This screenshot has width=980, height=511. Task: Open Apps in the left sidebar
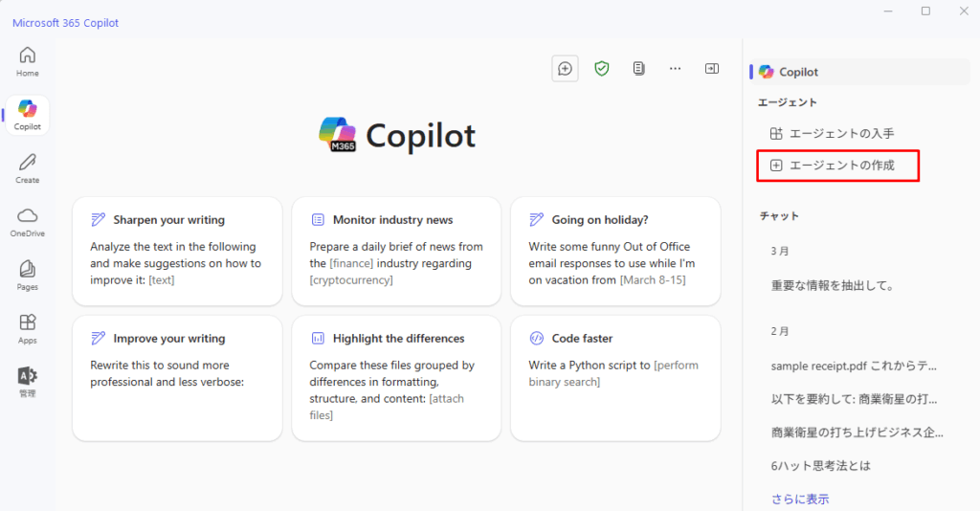click(27, 329)
